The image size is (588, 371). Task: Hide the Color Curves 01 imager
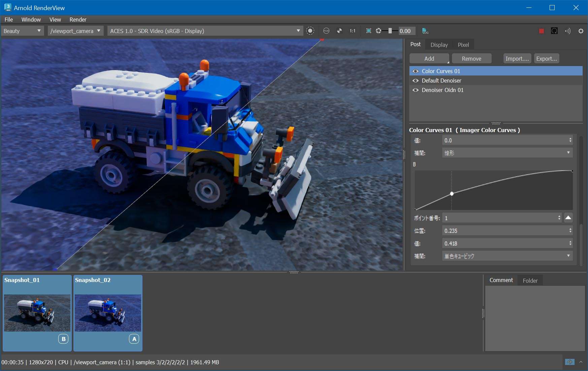coord(416,71)
